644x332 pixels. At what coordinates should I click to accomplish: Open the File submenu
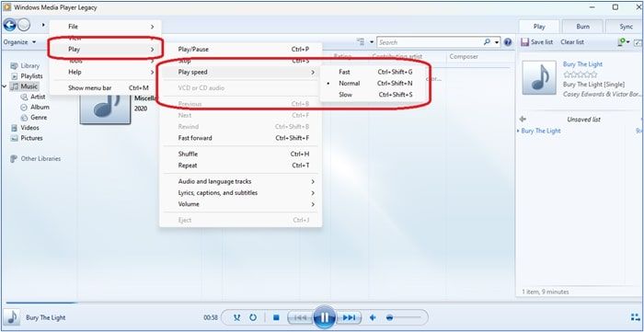point(106,27)
